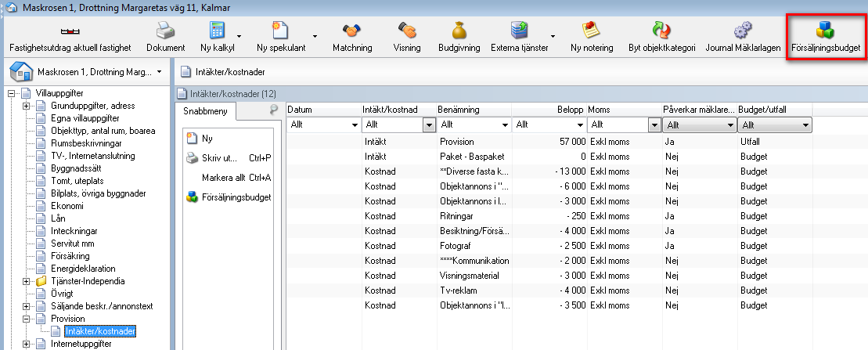Select Övrigt in tree

point(62,294)
